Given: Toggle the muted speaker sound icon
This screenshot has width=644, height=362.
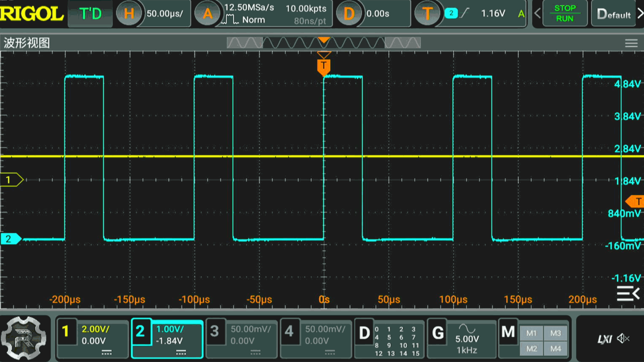Looking at the screenshot, I should [x=623, y=338].
